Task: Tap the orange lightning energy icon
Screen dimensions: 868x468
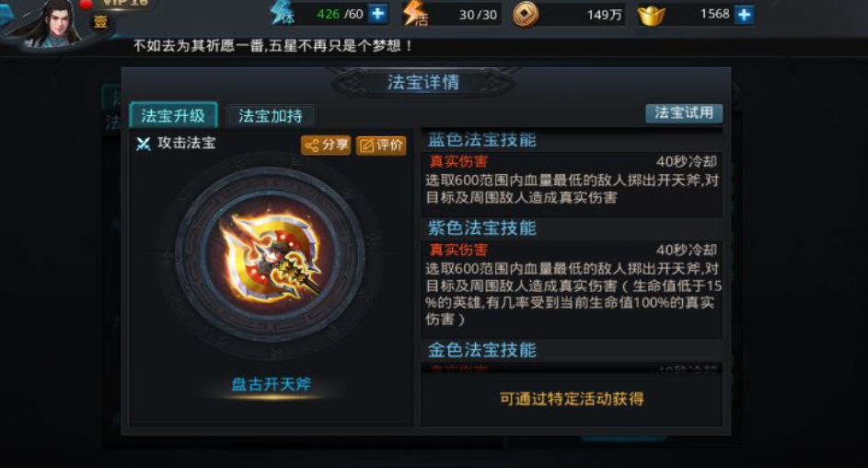Action: pyautogui.click(x=415, y=14)
